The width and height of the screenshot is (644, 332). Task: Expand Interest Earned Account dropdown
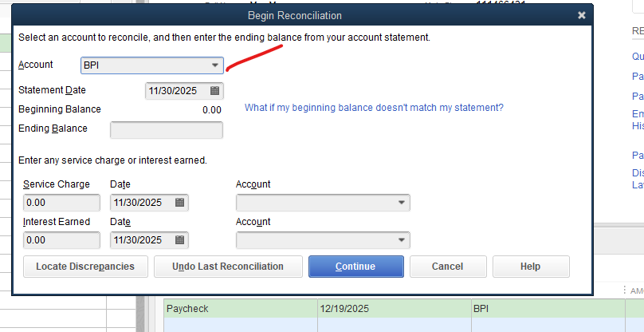[401, 240]
